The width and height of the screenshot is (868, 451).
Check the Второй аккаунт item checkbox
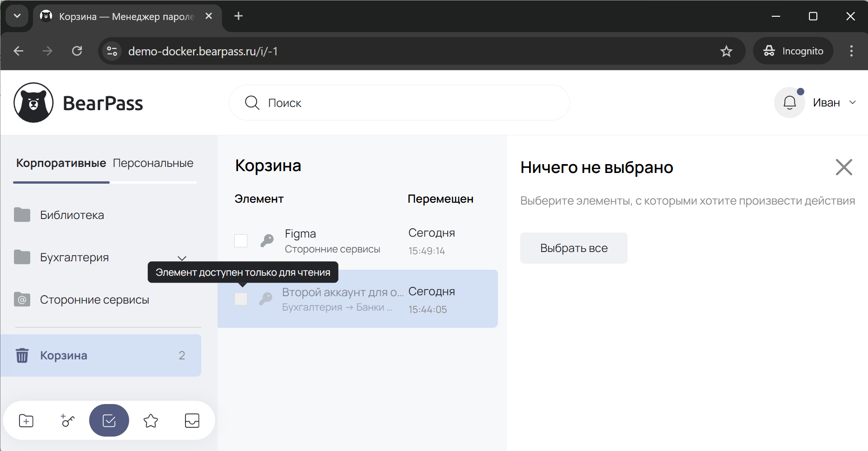241,299
